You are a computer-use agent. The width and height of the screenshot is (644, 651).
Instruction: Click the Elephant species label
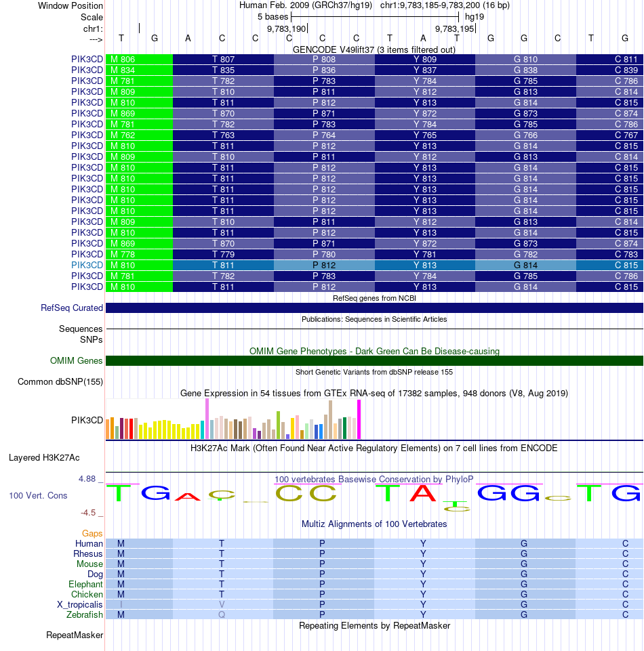click(85, 584)
